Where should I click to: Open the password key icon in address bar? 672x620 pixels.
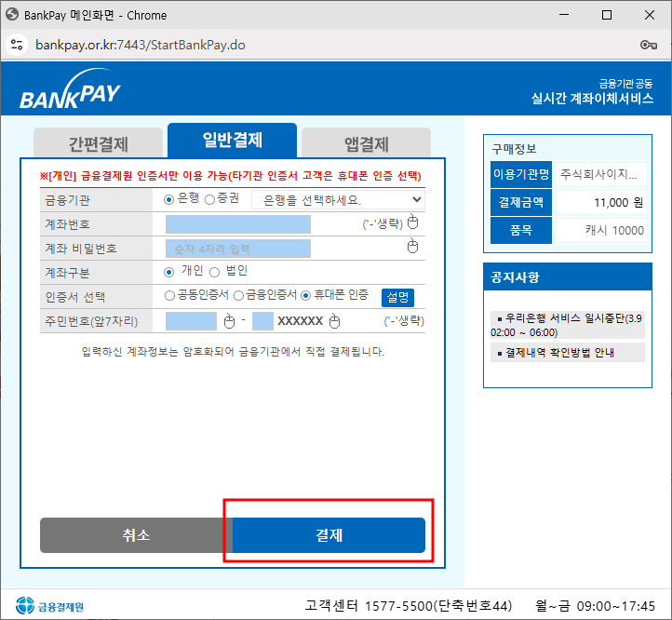point(649,45)
